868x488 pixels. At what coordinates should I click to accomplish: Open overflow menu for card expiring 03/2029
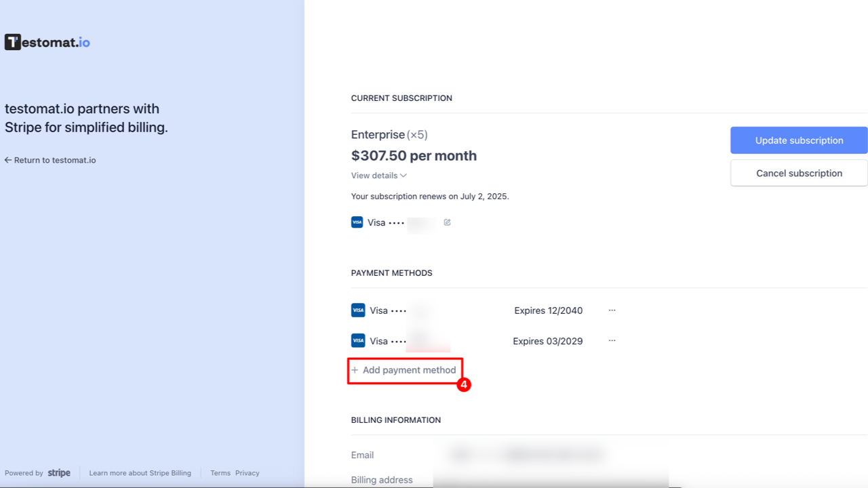coord(612,340)
